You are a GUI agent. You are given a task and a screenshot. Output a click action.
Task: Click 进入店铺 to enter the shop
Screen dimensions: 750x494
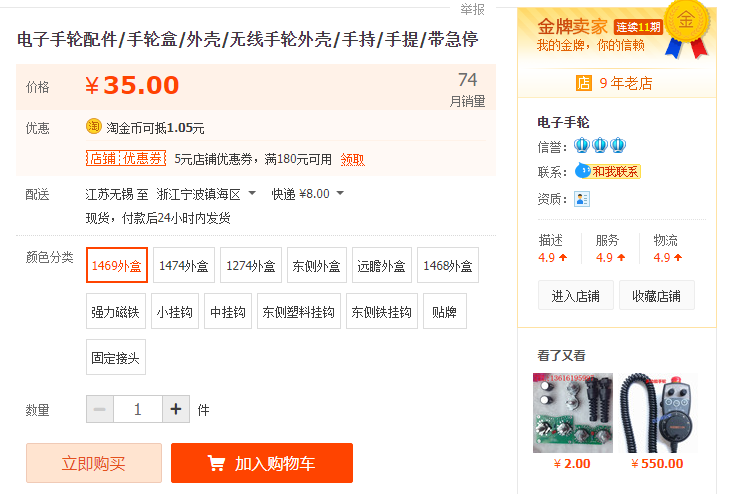(x=575, y=296)
